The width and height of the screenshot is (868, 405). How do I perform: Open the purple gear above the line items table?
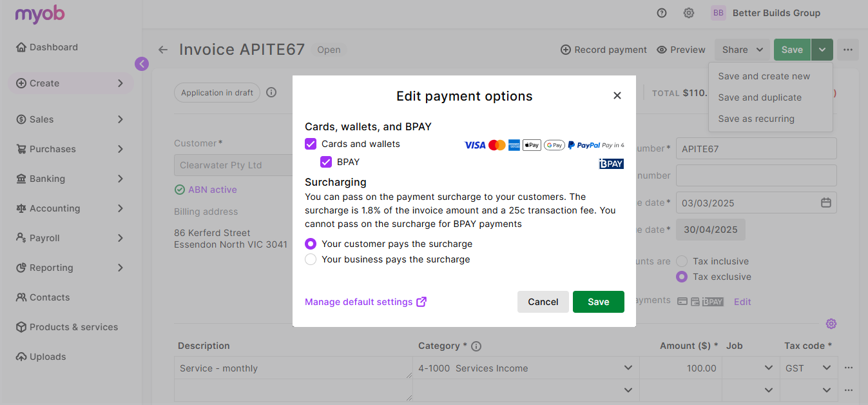(x=831, y=323)
